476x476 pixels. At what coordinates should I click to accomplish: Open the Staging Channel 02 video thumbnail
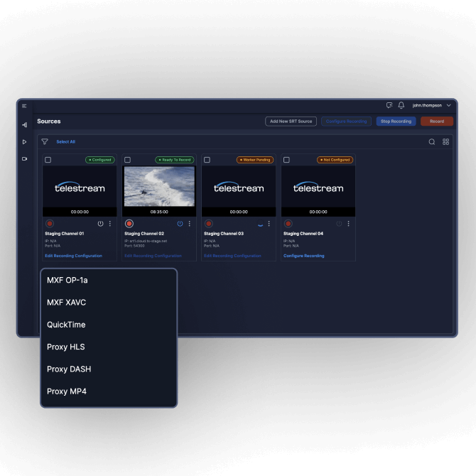(x=159, y=186)
